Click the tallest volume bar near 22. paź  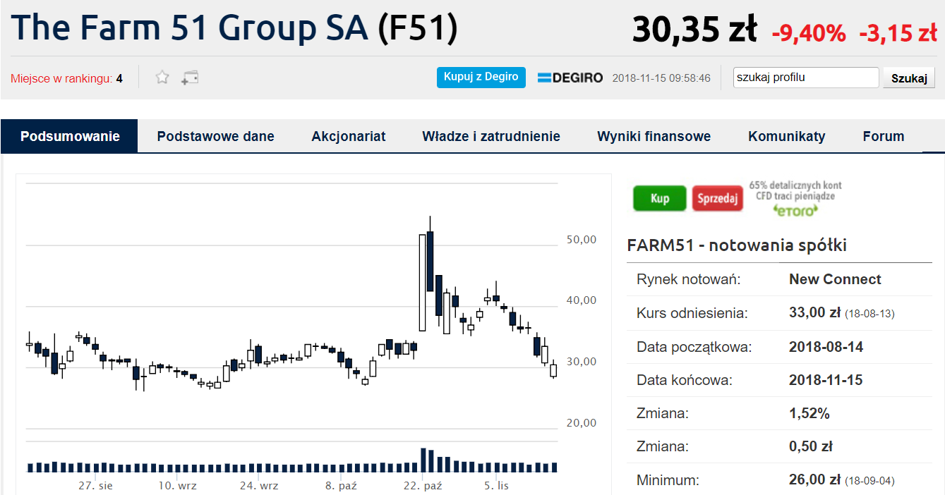[423, 460]
